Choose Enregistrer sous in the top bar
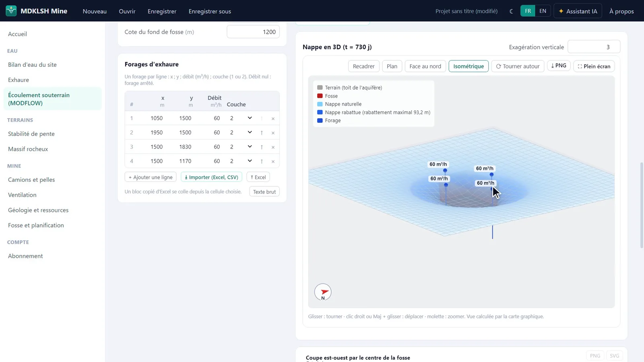644x362 pixels. pyautogui.click(x=210, y=11)
